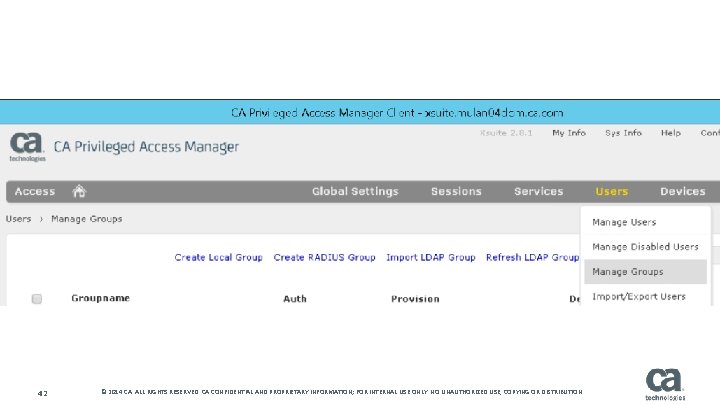720x405 pixels.
Task: Open My Info link
Action: 569,133
